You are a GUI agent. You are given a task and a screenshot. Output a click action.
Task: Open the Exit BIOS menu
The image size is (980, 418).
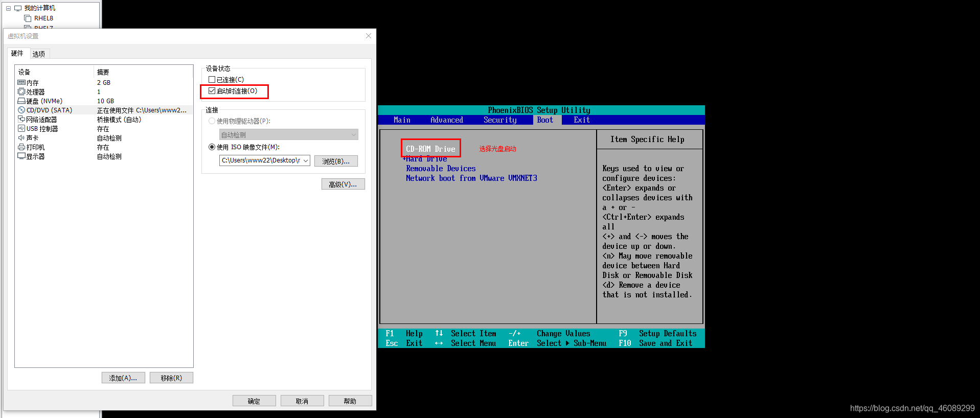click(x=581, y=120)
